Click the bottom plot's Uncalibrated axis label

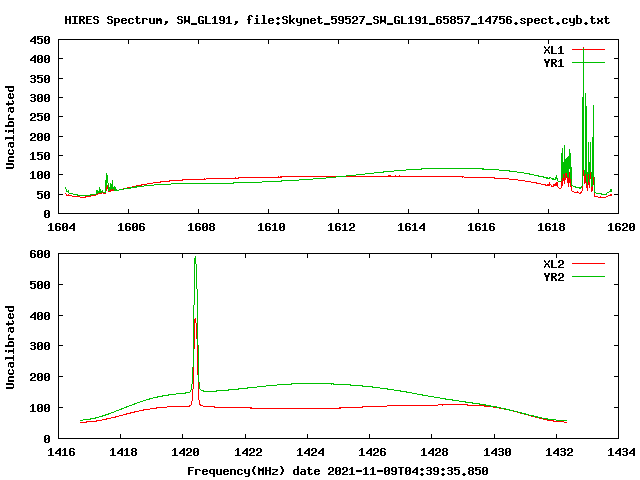[x=10, y=347]
